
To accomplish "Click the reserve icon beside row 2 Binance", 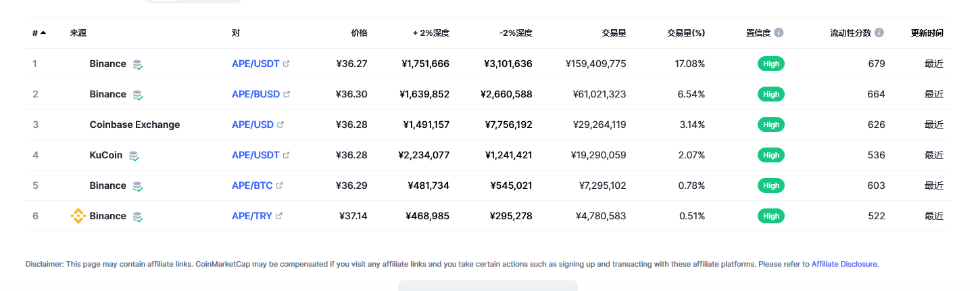I will point(138,95).
